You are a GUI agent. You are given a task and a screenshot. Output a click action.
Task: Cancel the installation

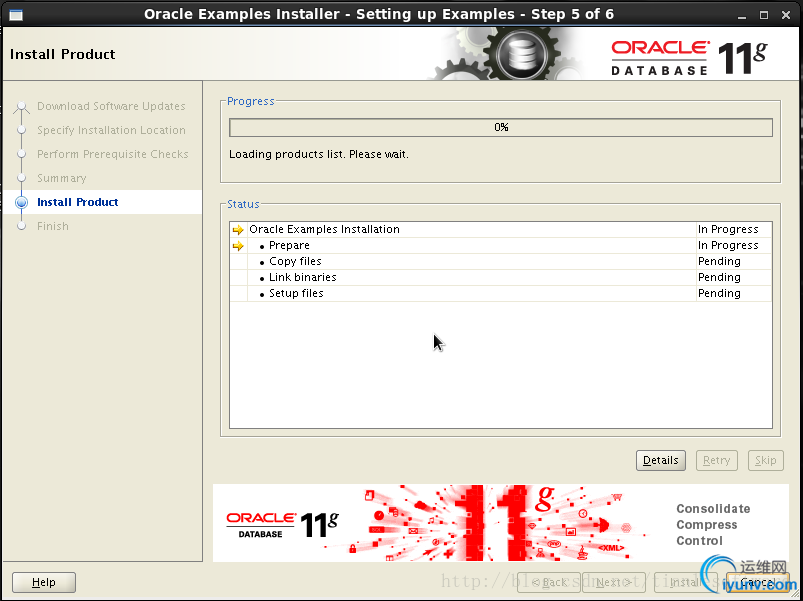pyautogui.click(x=757, y=582)
